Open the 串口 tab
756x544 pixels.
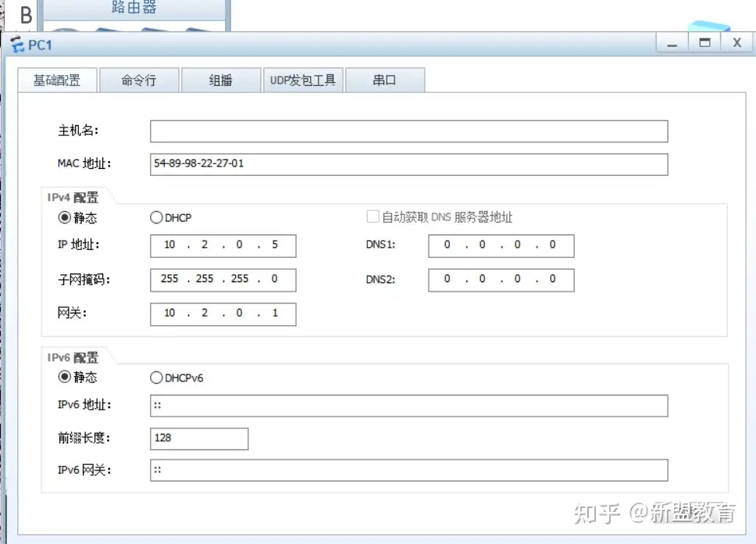(x=384, y=81)
